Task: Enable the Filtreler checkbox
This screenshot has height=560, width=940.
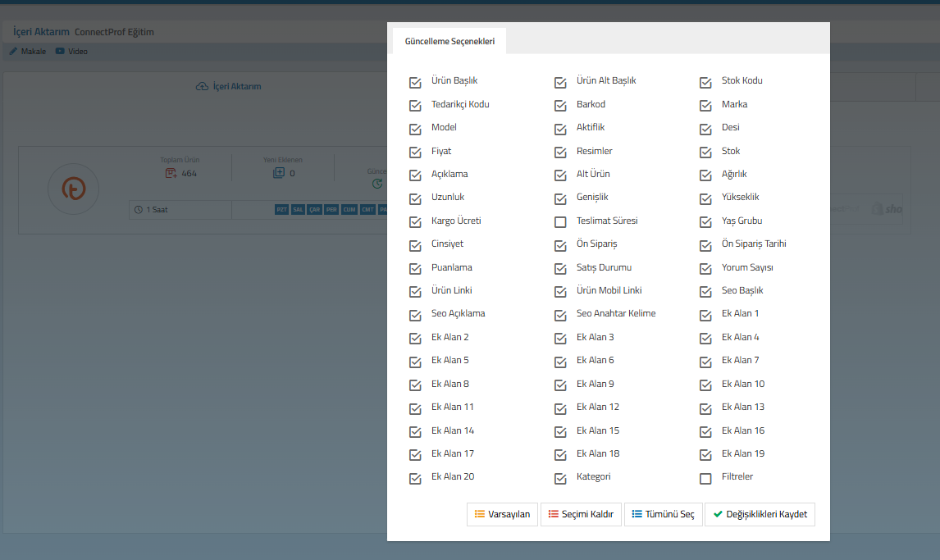Action: (705, 478)
